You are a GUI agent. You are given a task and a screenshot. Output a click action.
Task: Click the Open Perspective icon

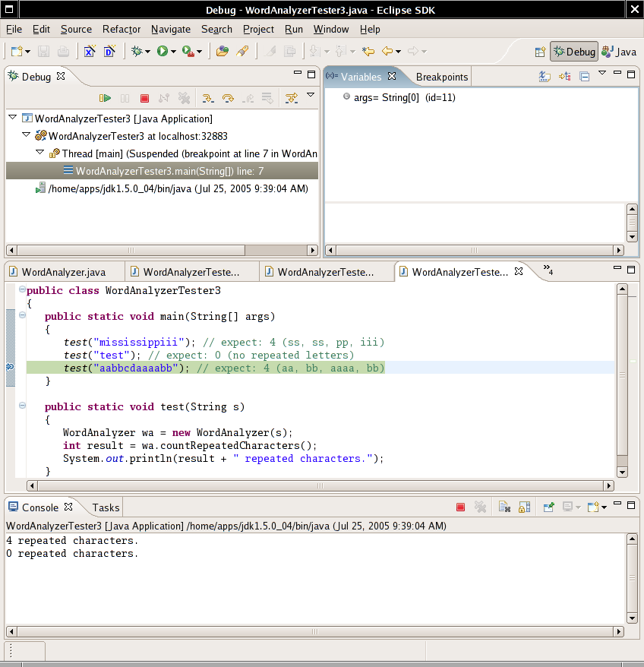pyautogui.click(x=540, y=52)
